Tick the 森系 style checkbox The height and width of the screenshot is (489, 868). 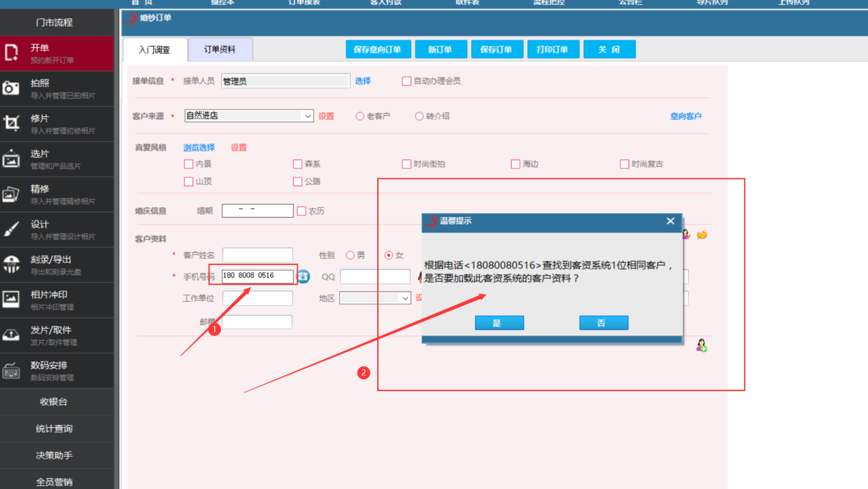297,164
